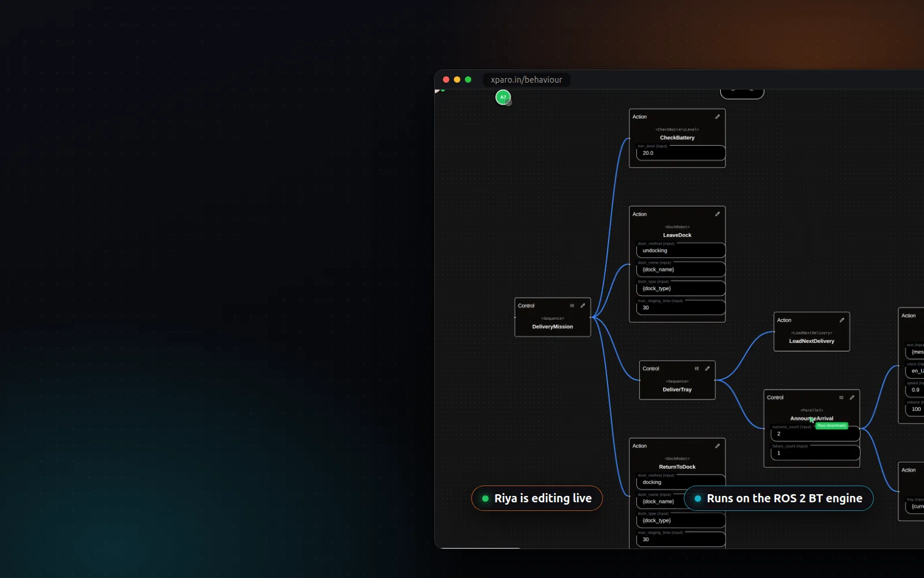
Task: Select the 'DeliveryMission' node title
Action: click(553, 327)
